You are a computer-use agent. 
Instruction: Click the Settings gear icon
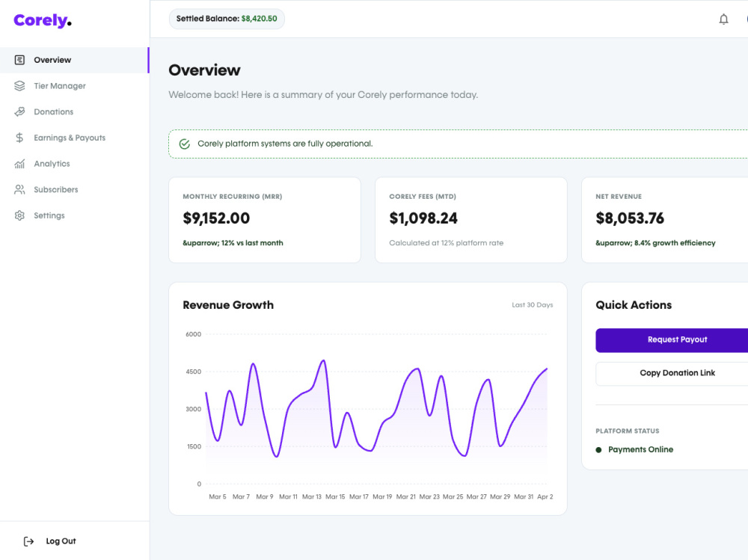tap(19, 215)
